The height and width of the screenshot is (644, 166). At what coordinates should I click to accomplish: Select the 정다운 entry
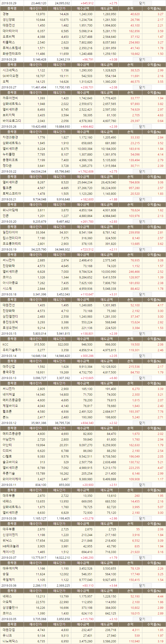[x=83, y=165]
